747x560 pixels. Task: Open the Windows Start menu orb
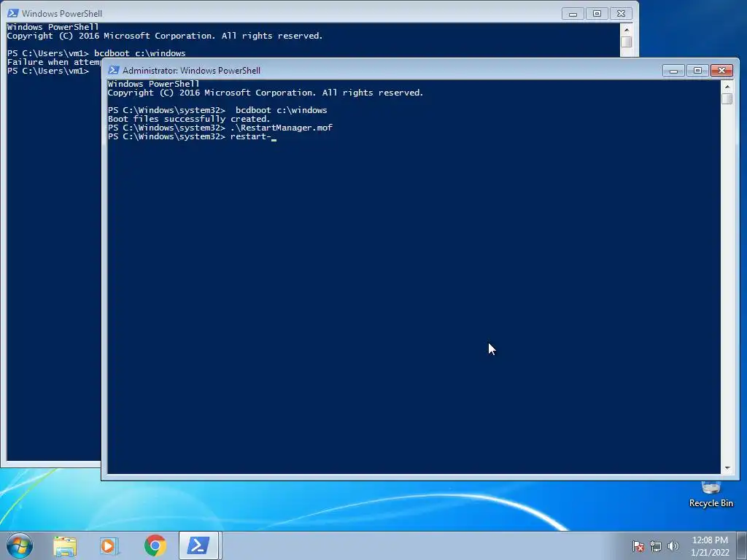(20, 545)
